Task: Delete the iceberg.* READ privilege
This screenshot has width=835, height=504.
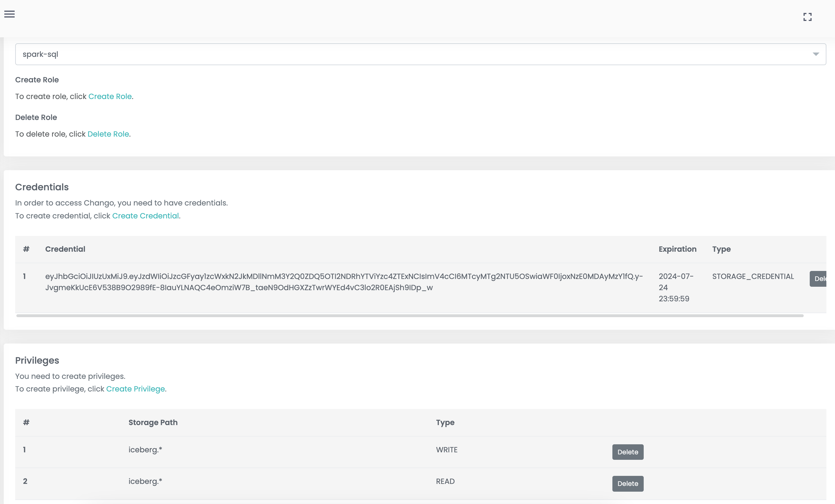Action: 628,483
